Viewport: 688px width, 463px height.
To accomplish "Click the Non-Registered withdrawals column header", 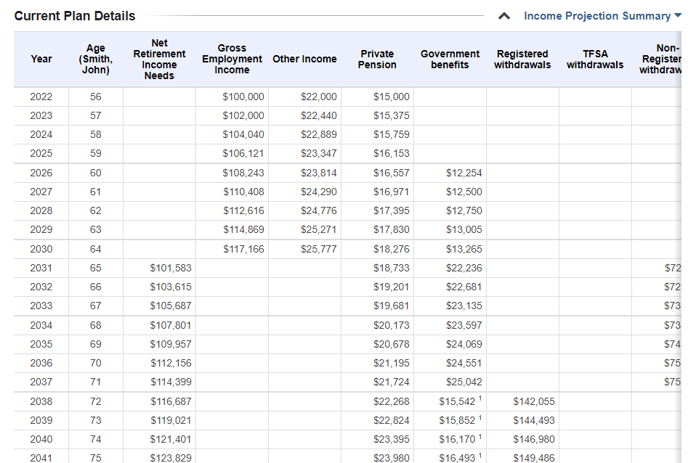I will tap(662, 59).
